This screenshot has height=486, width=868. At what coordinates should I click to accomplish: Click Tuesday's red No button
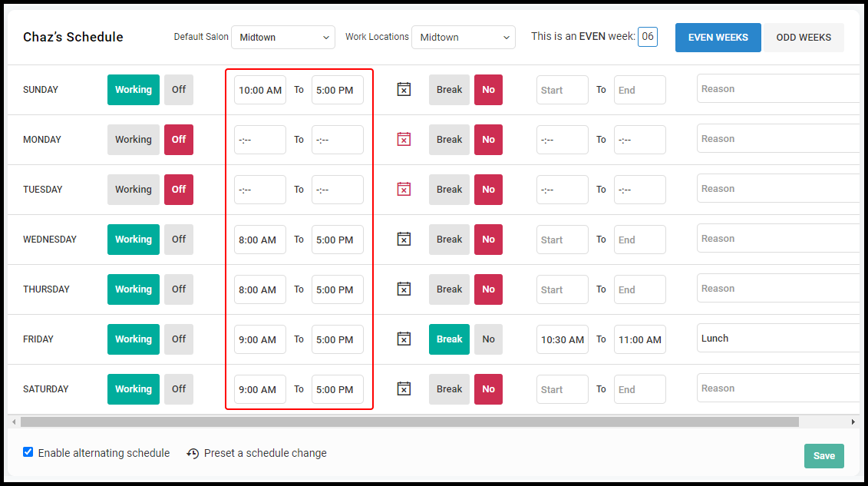(488, 190)
